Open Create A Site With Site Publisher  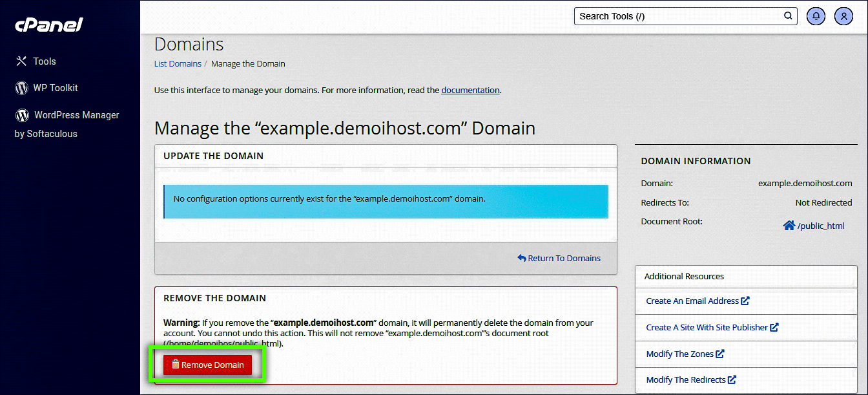(707, 327)
